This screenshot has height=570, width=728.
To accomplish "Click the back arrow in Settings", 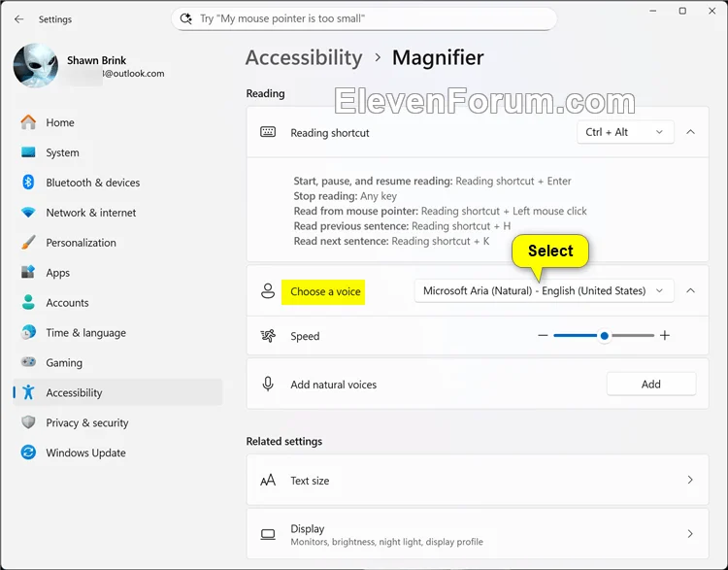I will point(18,19).
